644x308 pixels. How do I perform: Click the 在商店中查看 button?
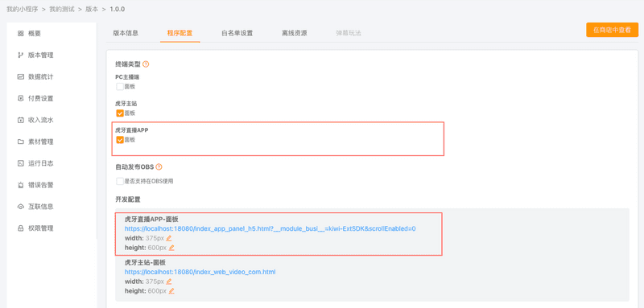613,30
